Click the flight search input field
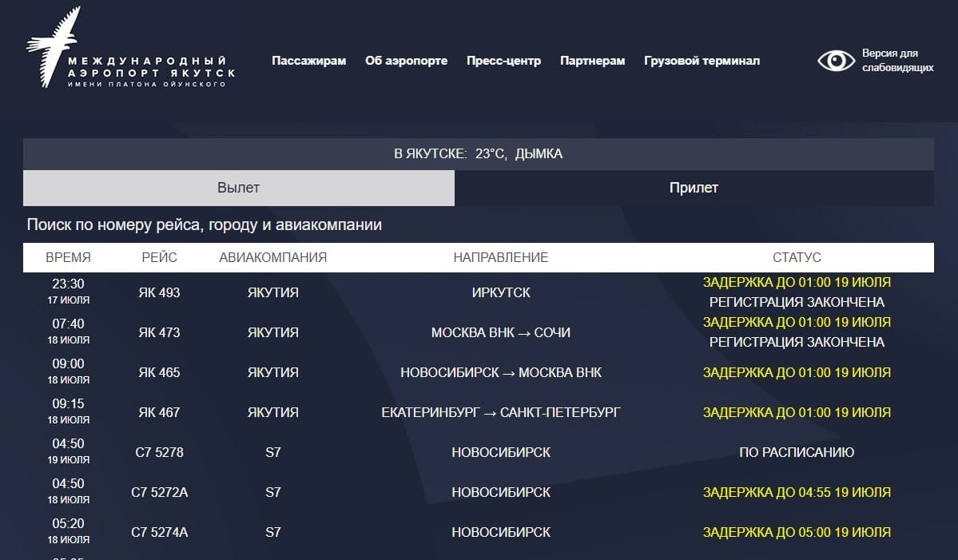The height and width of the screenshot is (560, 958). [479, 224]
